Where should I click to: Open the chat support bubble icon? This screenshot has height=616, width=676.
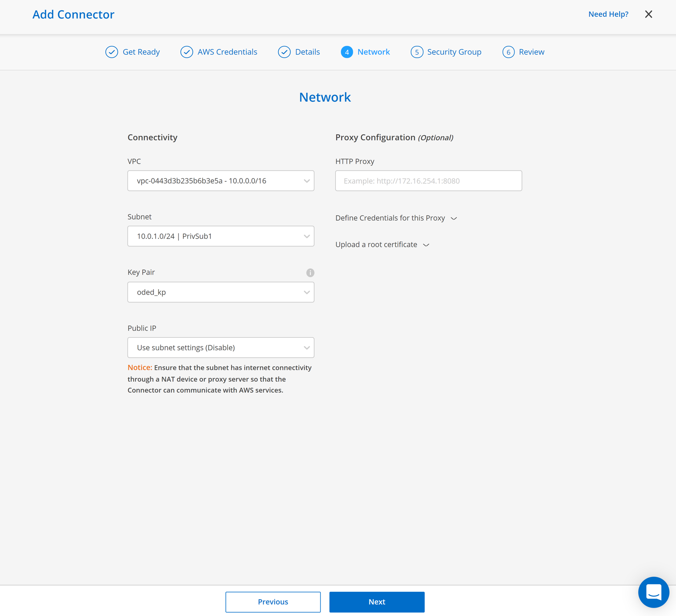[x=654, y=592]
